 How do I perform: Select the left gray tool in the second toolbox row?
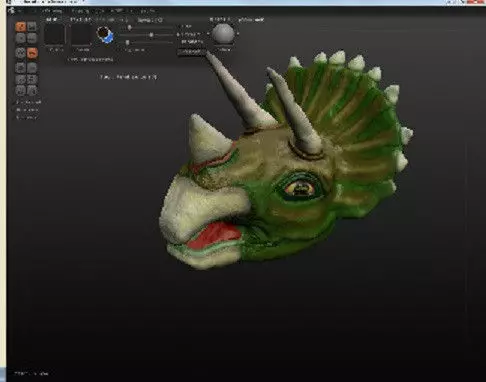21,38
